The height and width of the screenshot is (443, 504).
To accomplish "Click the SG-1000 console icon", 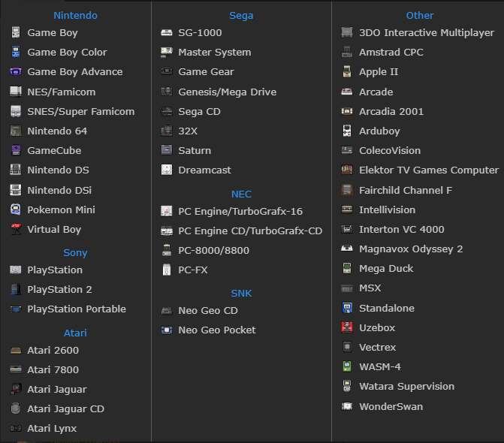I will click(x=167, y=32).
